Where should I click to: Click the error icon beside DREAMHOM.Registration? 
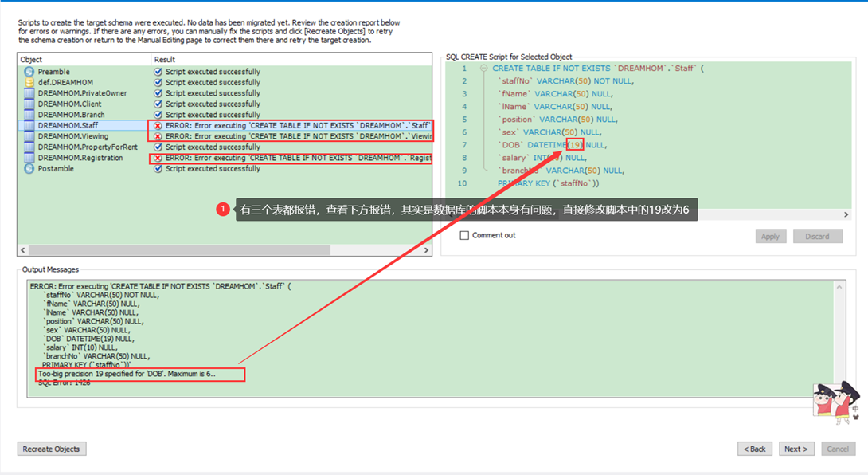pyautogui.click(x=158, y=158)
